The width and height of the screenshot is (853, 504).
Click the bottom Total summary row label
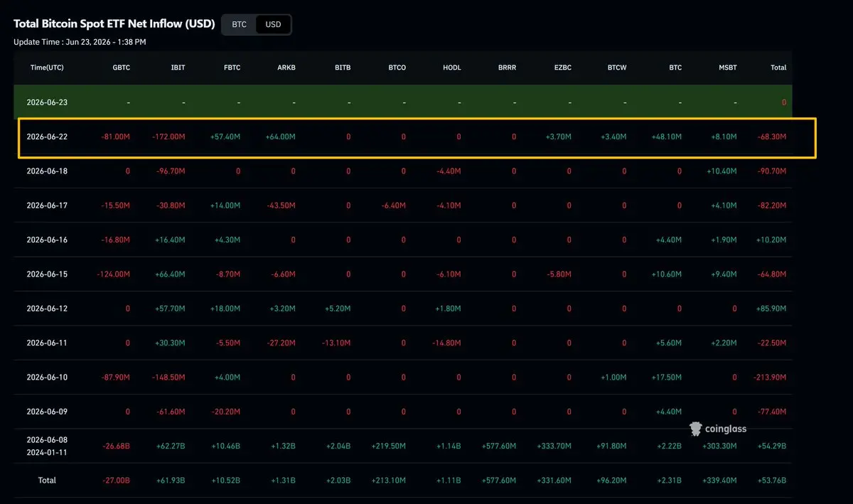tap(47, 481)
